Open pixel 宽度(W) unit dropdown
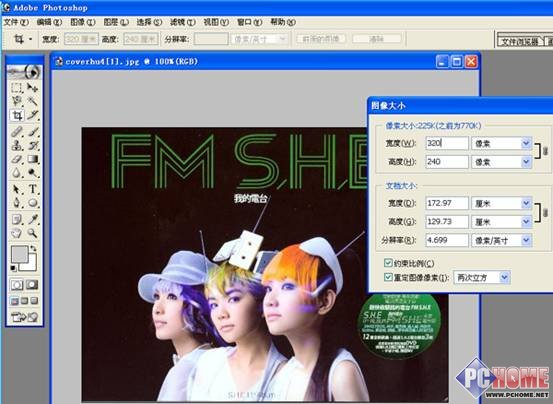 (526, 143)
